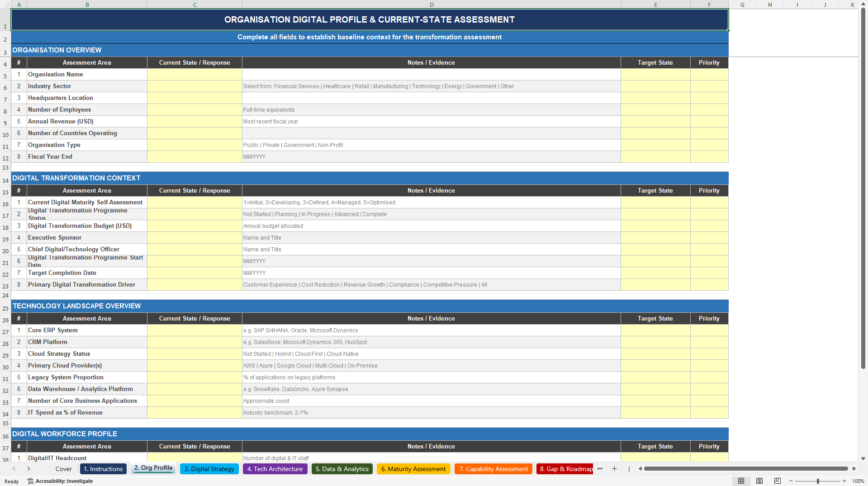The height and width of the screenshot is (486, 868).
Task: Click Target State cell for Headquarters Location
Action: point(655,98)
